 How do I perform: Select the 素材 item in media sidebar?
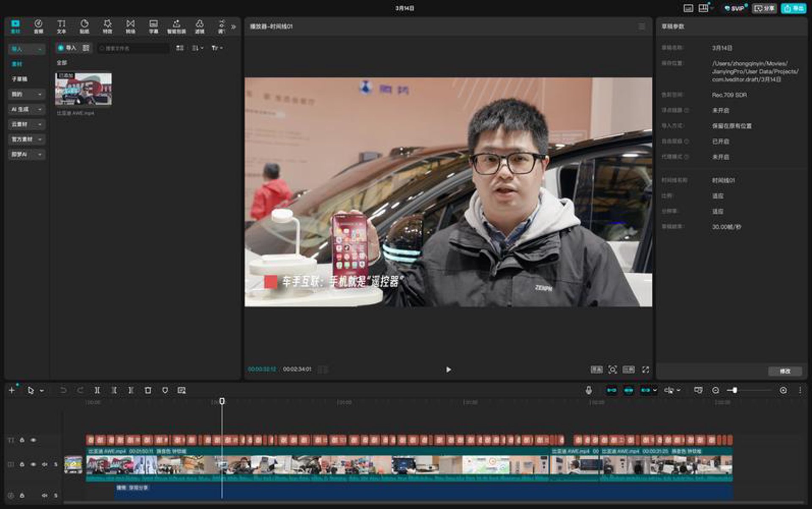tap(17, 64)
